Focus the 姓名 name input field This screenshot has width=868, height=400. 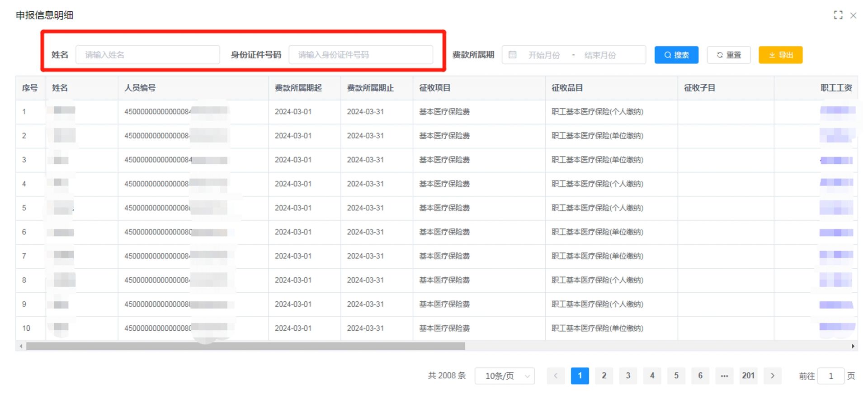[x=148, y=55]
